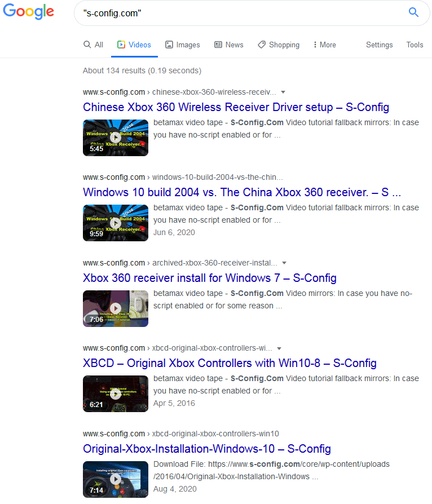This screenshot has height=504, width=432.
Task: Click the chinese-xbox-360-wireless-receiv URL breadcrumb
Action: click(179, 92)
